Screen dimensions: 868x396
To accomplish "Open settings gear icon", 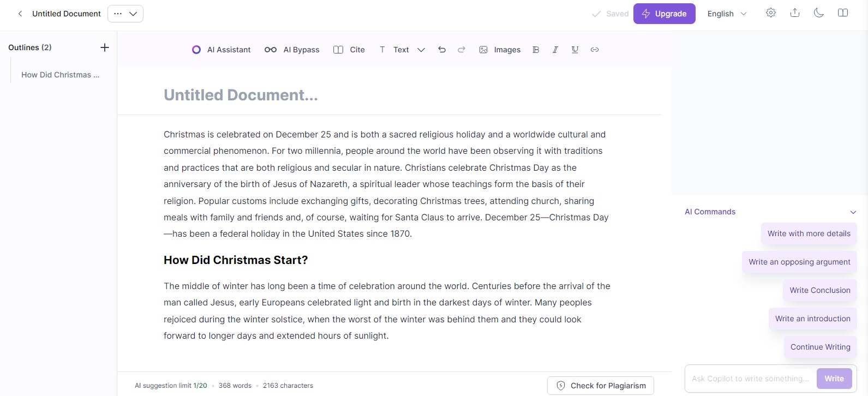I will tap(770, 13).
